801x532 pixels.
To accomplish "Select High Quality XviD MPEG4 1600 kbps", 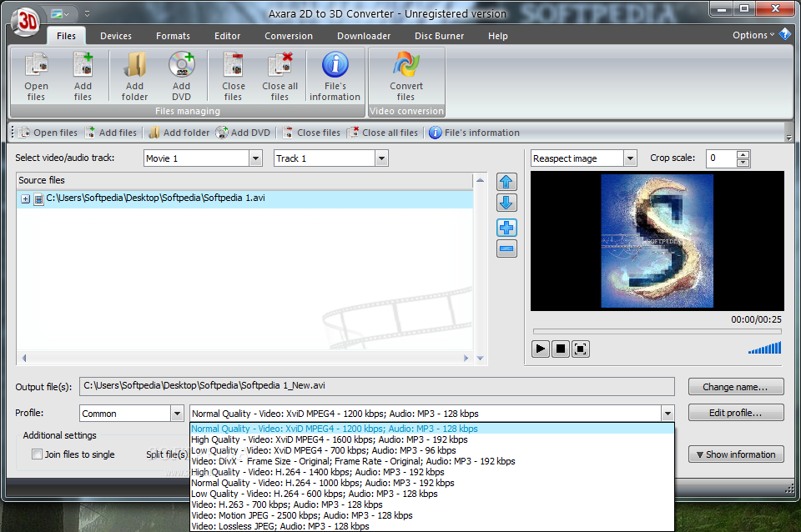I will pos(431,439).
